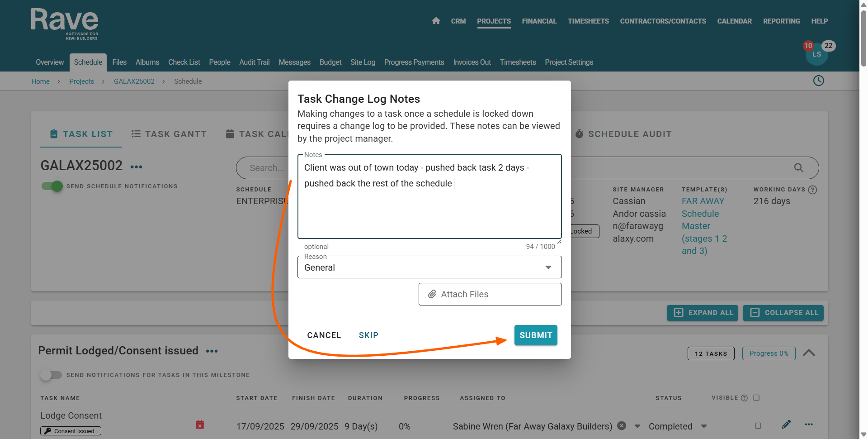Click the red calendar icon on Lodge Consent
This screenshot has width=868, height=439.
pyautogui.click(x=200, y=425)
